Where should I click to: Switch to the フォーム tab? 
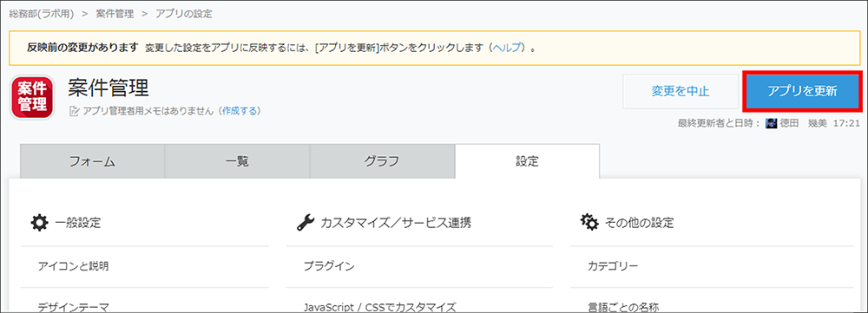93,161
